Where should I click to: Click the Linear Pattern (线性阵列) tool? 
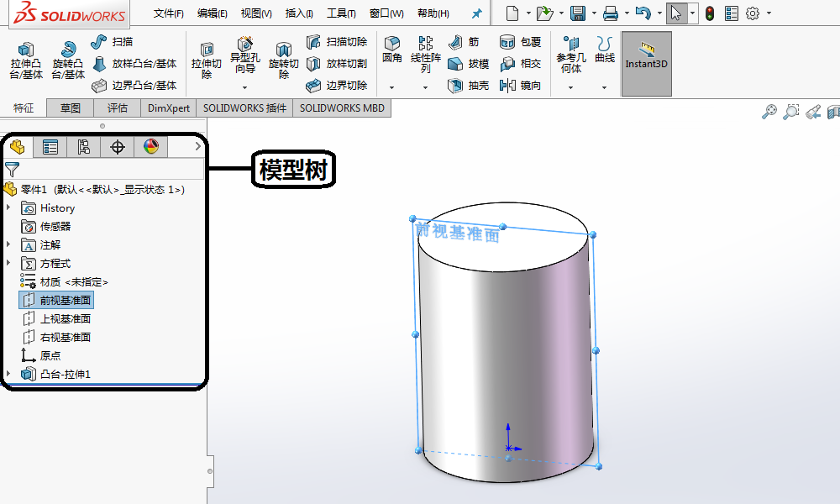coord(425,55)
